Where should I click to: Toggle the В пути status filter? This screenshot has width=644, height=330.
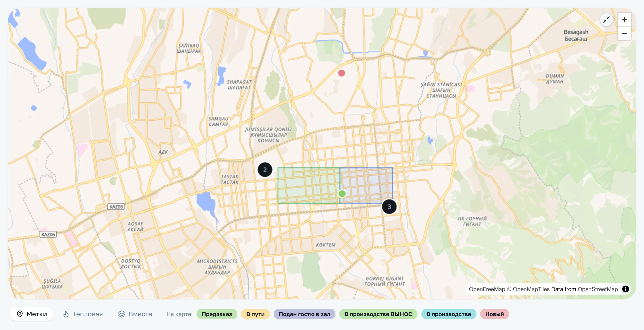255,314
